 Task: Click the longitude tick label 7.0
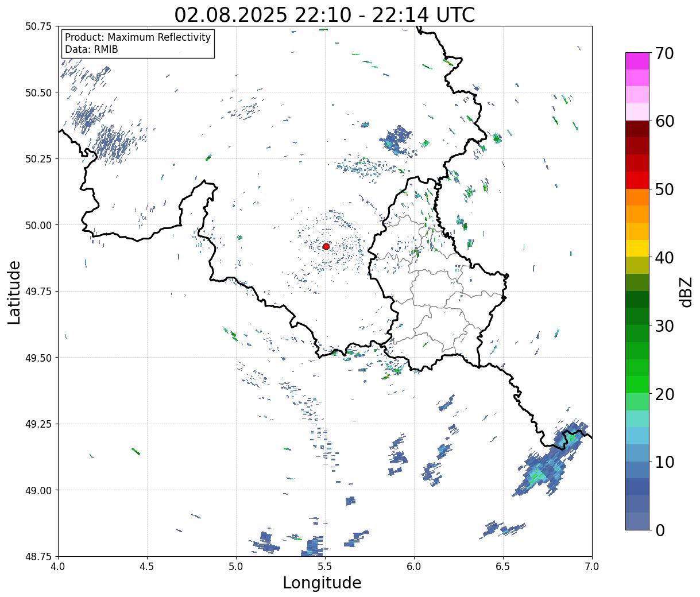(592, 566)
